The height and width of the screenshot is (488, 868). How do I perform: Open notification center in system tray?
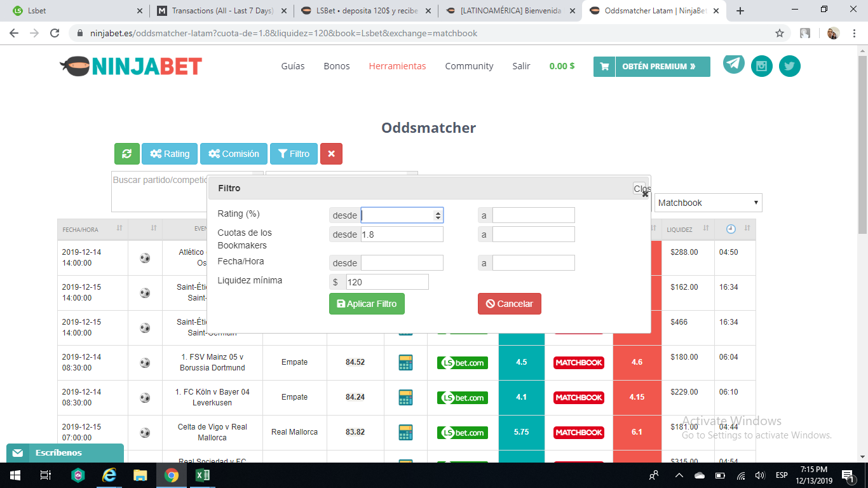tap(847, 475)
